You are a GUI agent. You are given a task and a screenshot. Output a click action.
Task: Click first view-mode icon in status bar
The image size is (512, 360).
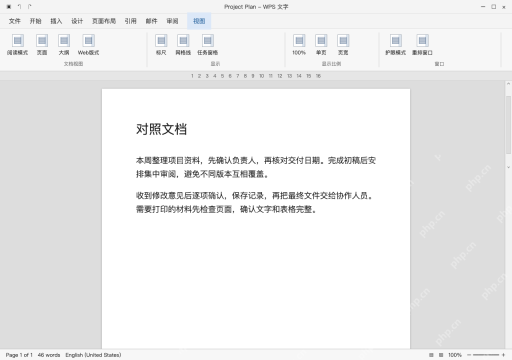(x=431, y=355)
